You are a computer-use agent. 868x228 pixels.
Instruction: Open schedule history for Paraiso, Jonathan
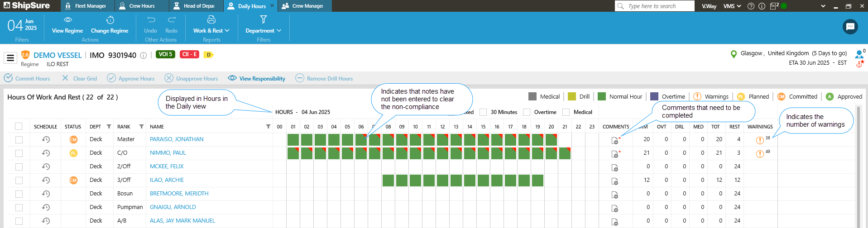tap(46, 139)
